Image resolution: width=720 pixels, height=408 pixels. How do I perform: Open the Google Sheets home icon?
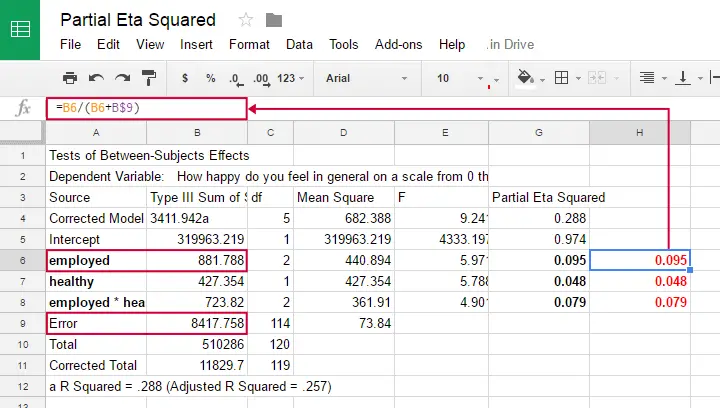20,29
